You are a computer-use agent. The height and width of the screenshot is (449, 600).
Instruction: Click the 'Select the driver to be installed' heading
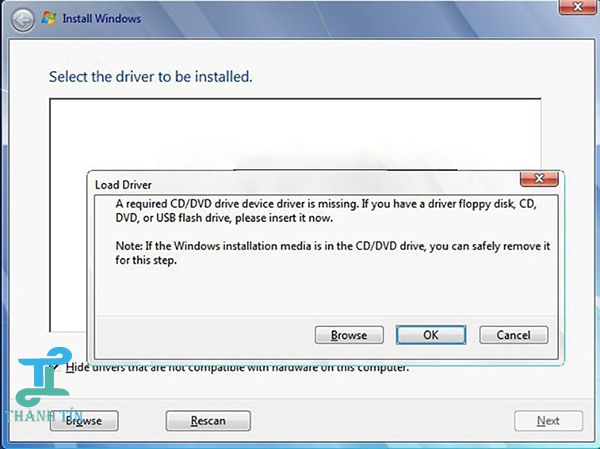(x=150, y=76)
